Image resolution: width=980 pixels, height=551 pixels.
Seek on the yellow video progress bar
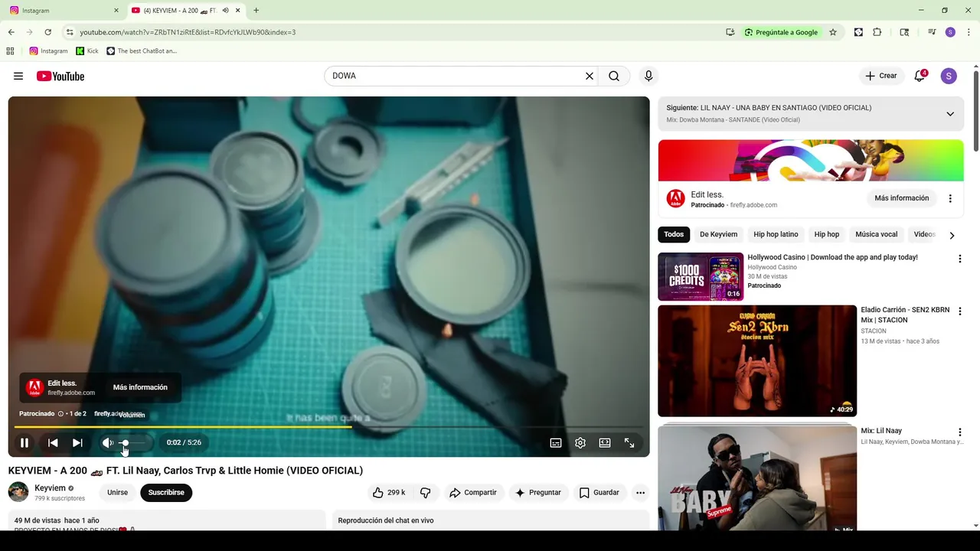pyautogui.click(x=329, y=426)
